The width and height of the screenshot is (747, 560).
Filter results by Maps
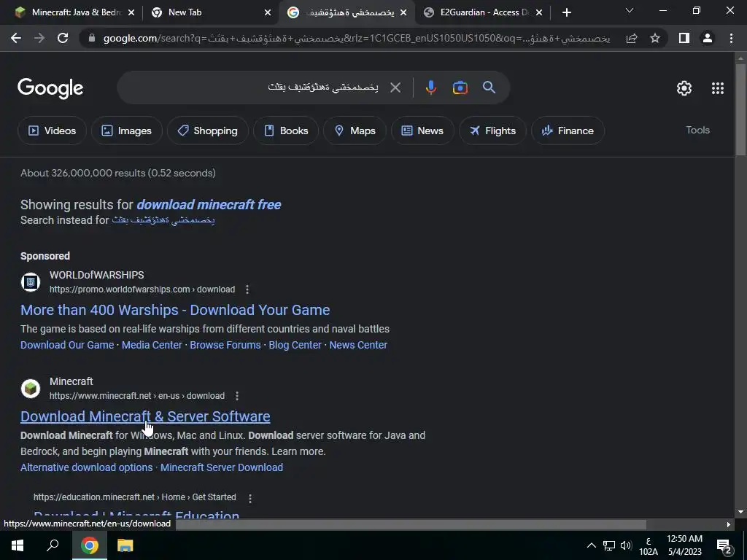355,131
